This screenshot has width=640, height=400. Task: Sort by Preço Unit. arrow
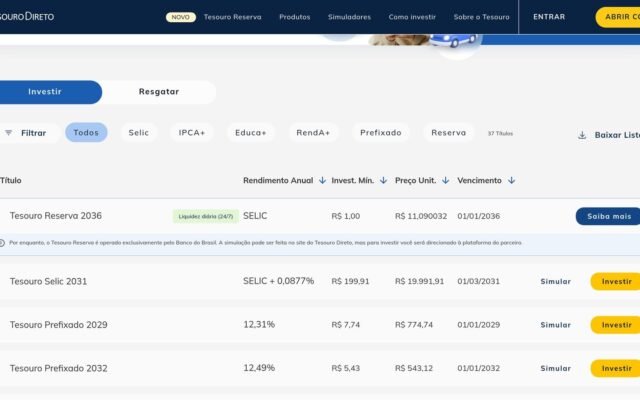coord(445,180)
